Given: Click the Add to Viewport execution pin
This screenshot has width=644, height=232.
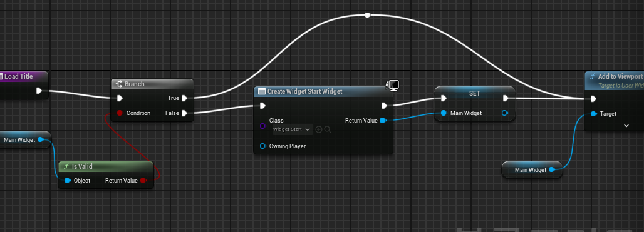Looking at the screenshot, I should pos(593,98).
